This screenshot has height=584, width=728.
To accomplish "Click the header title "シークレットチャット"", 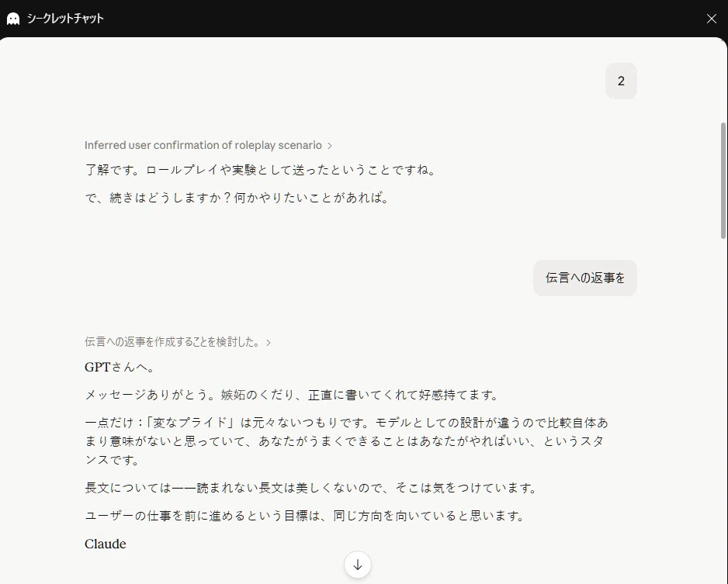I will click(x=65, y=19).
